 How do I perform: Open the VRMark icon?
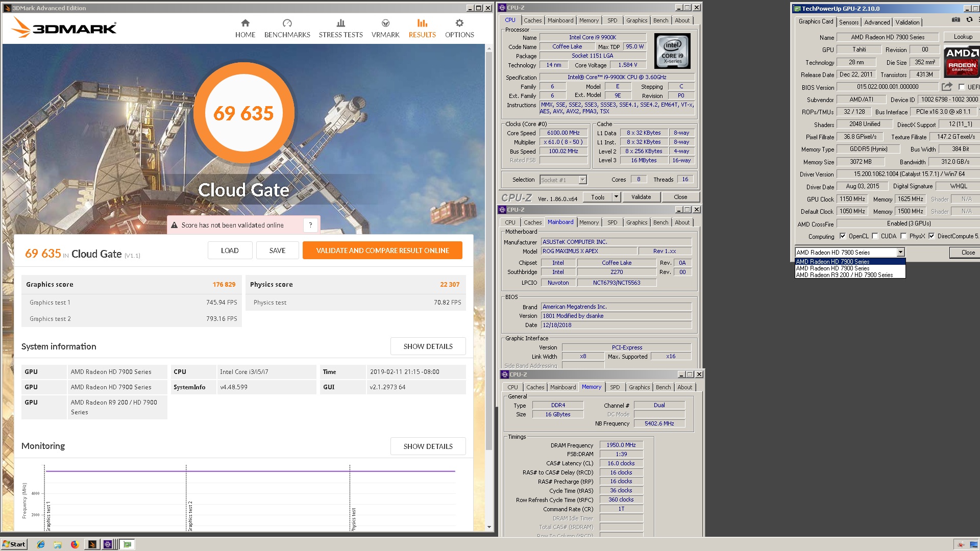pos(385,23)
